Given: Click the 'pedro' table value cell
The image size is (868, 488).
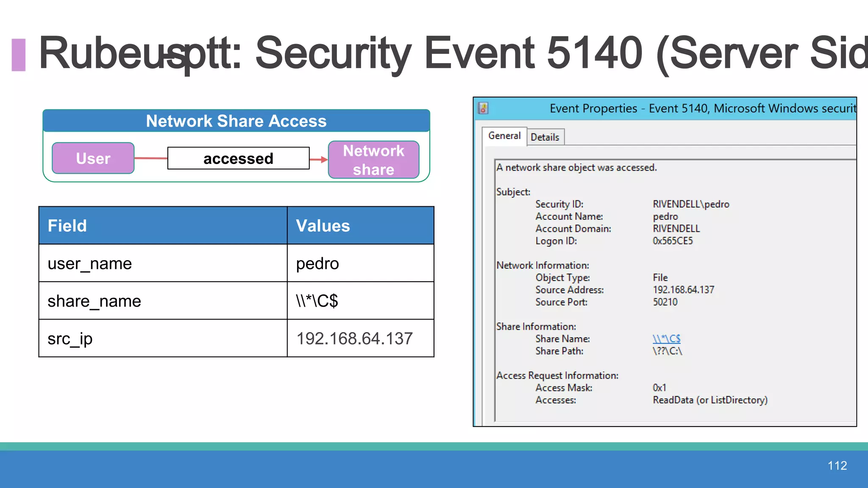Looking at the screenshot, I should tap(361, 263).
